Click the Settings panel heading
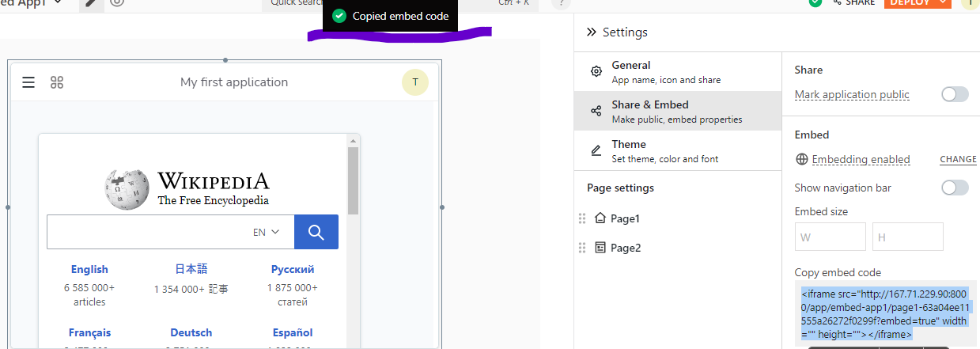 (625, 32)
